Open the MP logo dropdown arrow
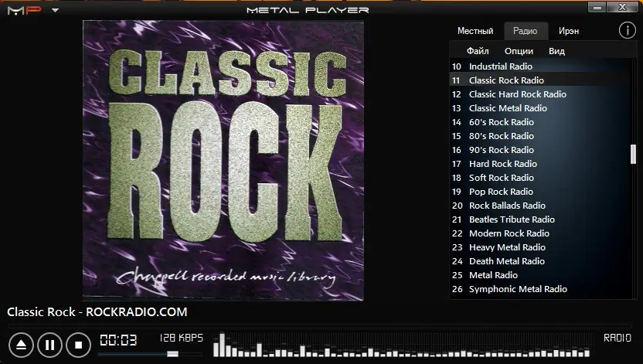The width and height of the screenshot is (643, 364). pos(56,10)
